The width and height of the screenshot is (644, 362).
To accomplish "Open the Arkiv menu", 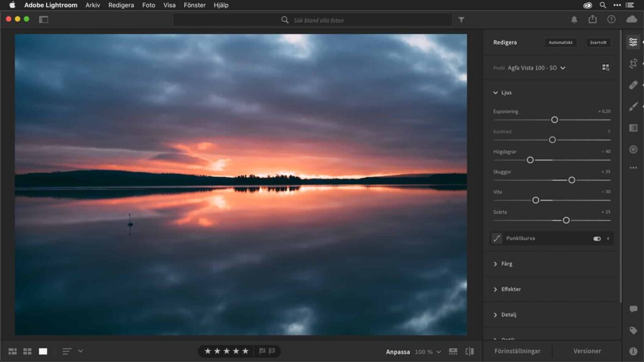I will (92, 5).
